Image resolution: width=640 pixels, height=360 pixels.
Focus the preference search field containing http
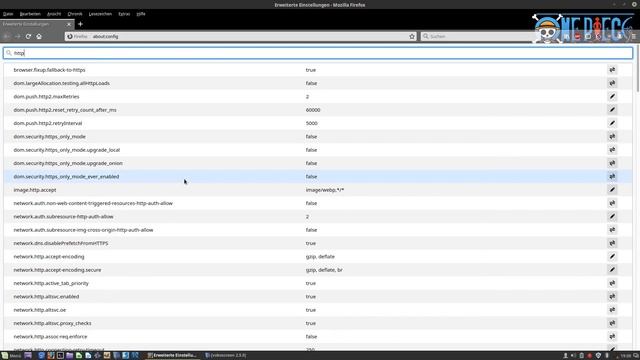click(318, 53)
